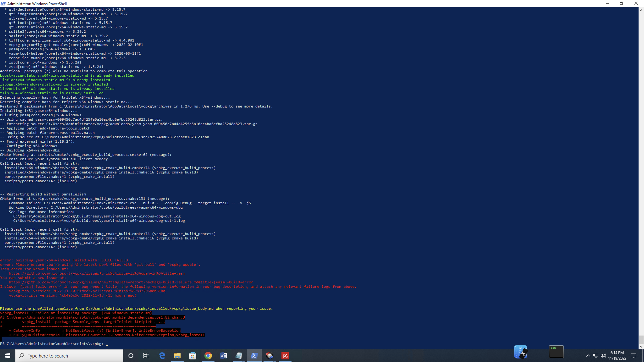Viewport: 644px width, 362px height.
Task: Click the 'Restarting build without parallelism' line
Action: click(x=43, y=194)
